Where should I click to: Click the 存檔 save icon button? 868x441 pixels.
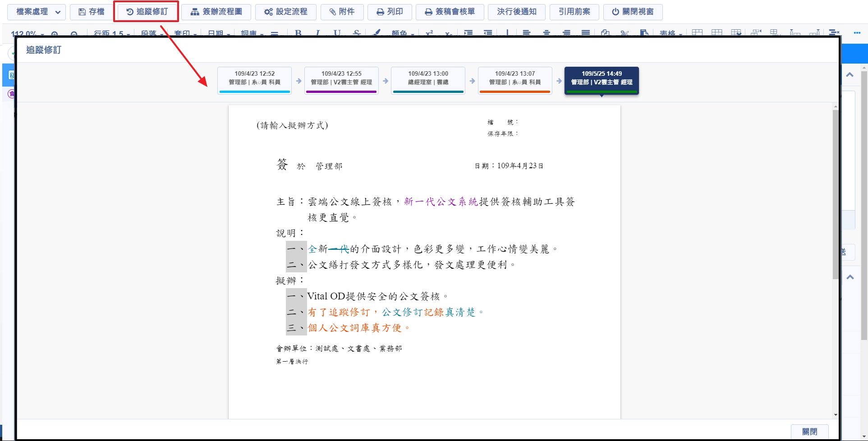click(92, 12)
